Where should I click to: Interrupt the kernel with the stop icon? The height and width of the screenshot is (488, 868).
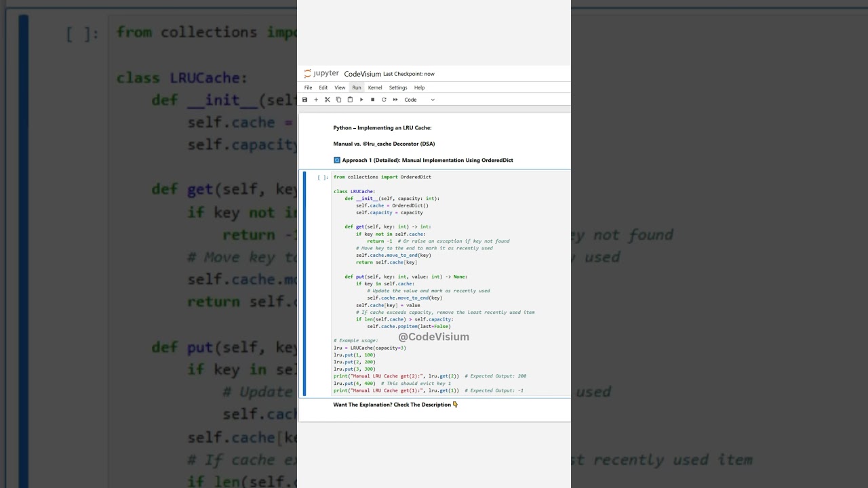click(x=372, y=100)
